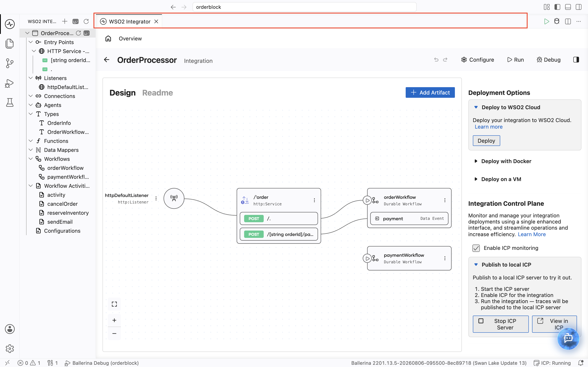The height and width of the screenshot is (367, 588).
Task: Expand Deploy on a VM section
Action: click(x=501, y=179)
